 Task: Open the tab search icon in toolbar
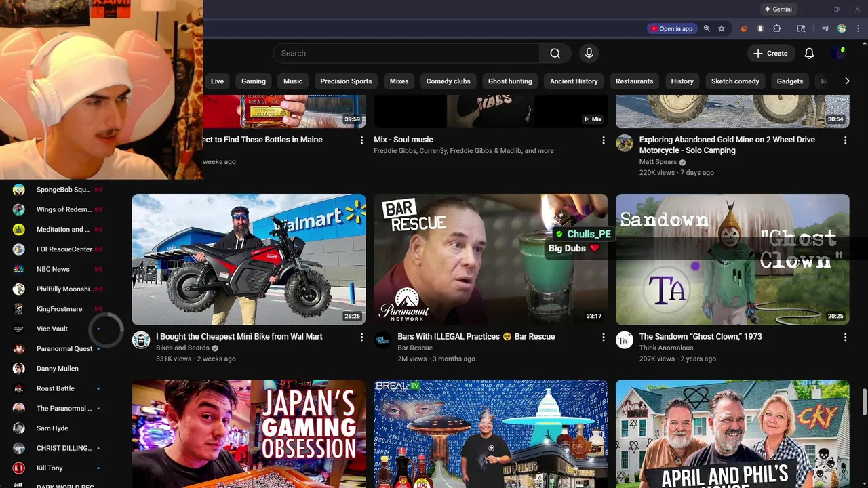click(801, 28)
